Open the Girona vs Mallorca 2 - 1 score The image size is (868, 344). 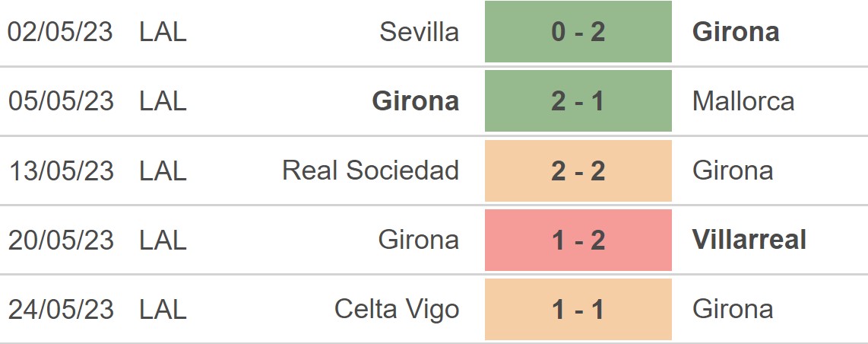coord(578,100)
